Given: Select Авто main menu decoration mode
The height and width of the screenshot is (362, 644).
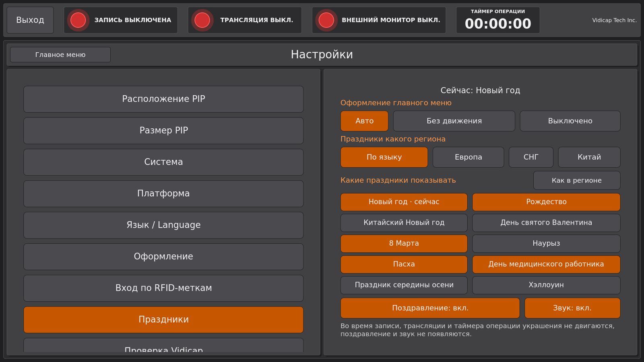Looking at the screenshot, I should 364,121.
